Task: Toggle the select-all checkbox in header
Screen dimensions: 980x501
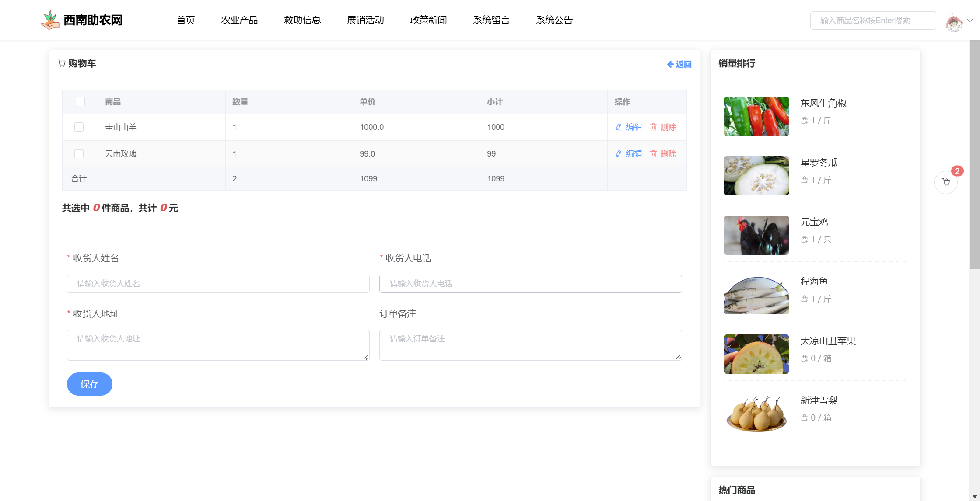Action: point(80,102)
